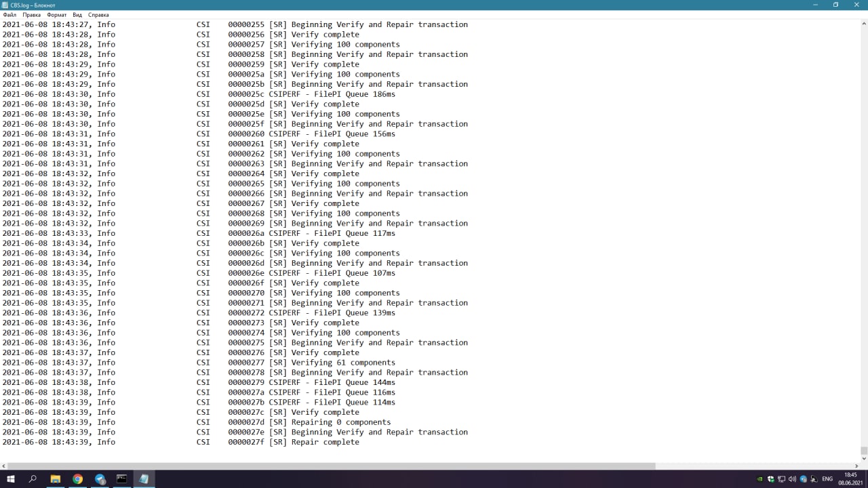The image size is (868, 488).
Task: Click line 0000027c Verify complete
Action: point(180,412)
